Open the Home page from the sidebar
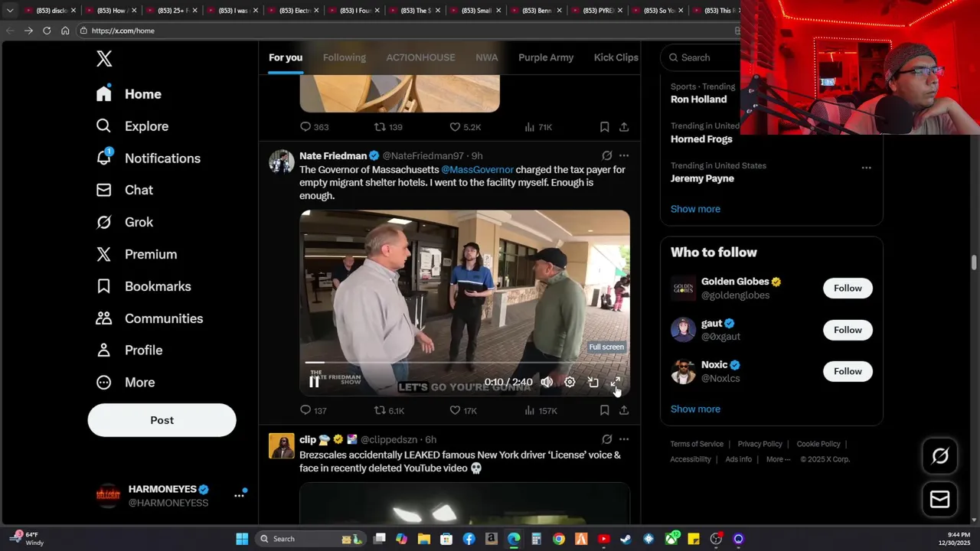The height and width of the screenshot is (551, 980). point(129,94)
